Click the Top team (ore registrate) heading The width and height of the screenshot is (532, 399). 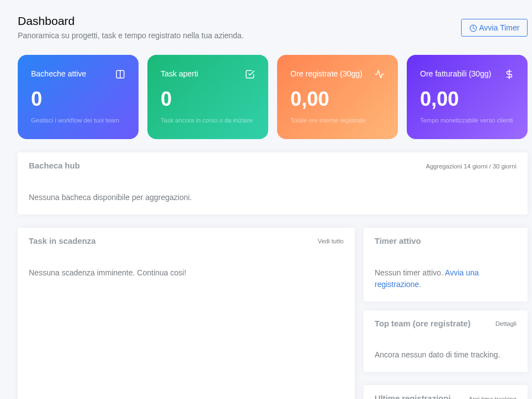coord(422,324)
